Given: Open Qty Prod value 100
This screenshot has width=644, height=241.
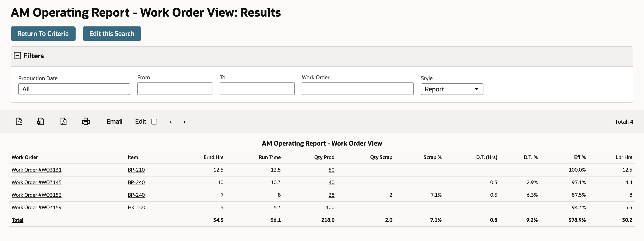Looking at the screenshot, I should click(330, 207).
